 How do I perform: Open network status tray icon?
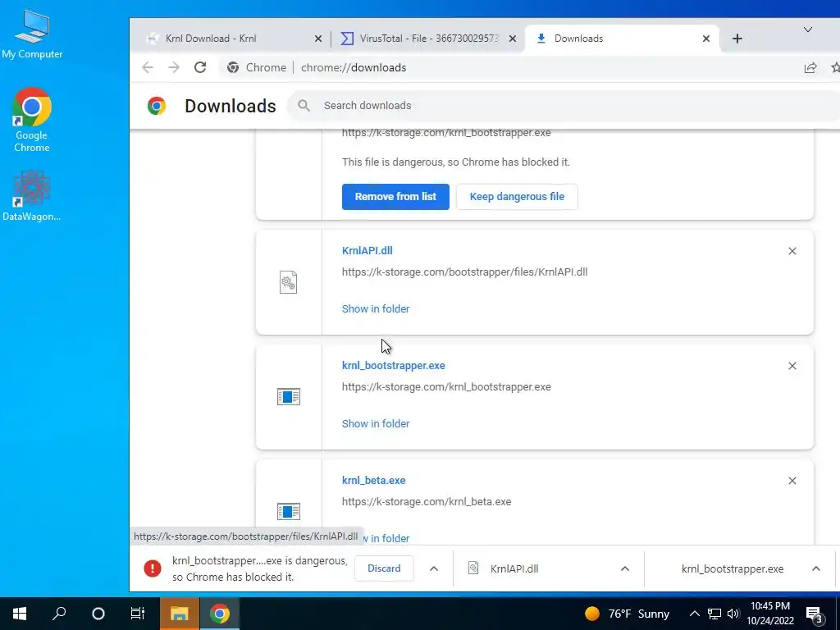coord(714,614)
